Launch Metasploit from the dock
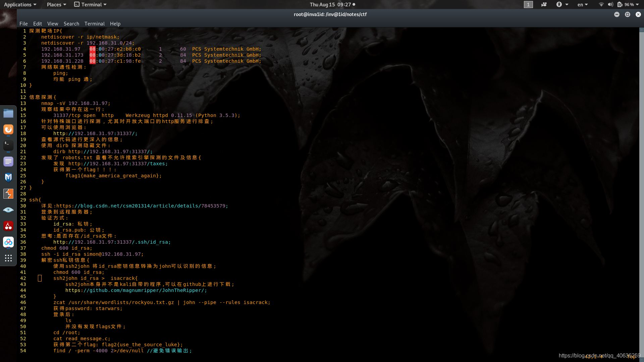644x362 pixels. point(8,178)
